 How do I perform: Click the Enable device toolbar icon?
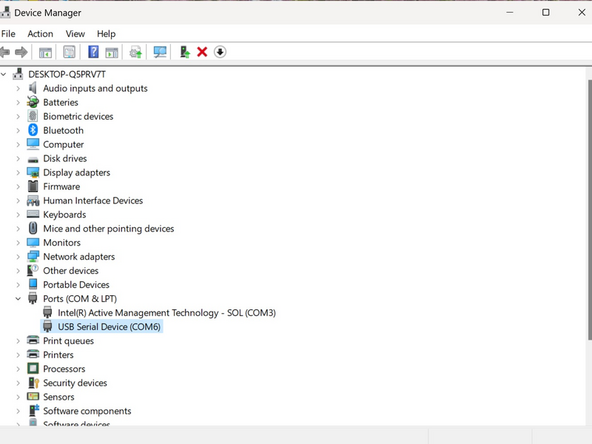[185, 52]
